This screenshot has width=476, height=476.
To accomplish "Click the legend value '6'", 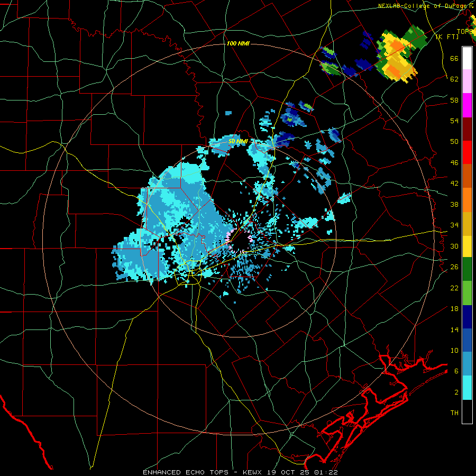I will [456, 371].
